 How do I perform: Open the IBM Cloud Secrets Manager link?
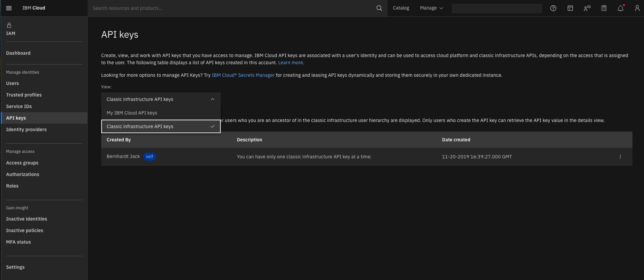[243, 75]
